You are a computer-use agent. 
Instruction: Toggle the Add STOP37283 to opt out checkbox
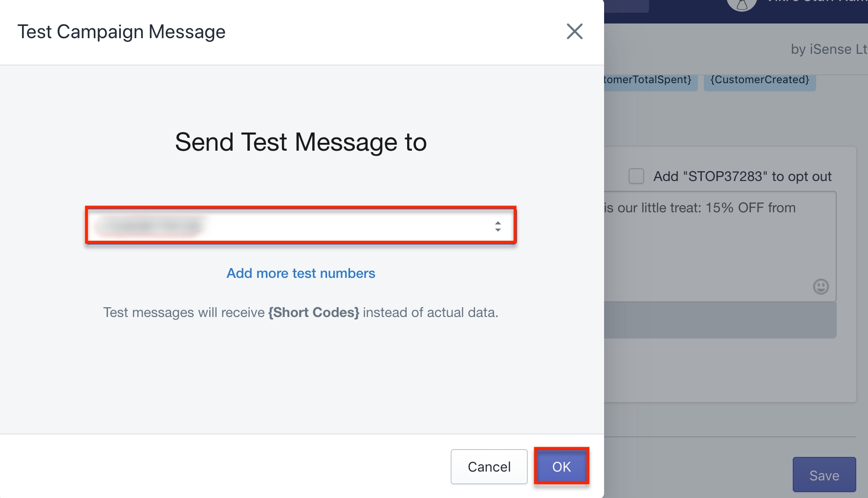[636, 176]
